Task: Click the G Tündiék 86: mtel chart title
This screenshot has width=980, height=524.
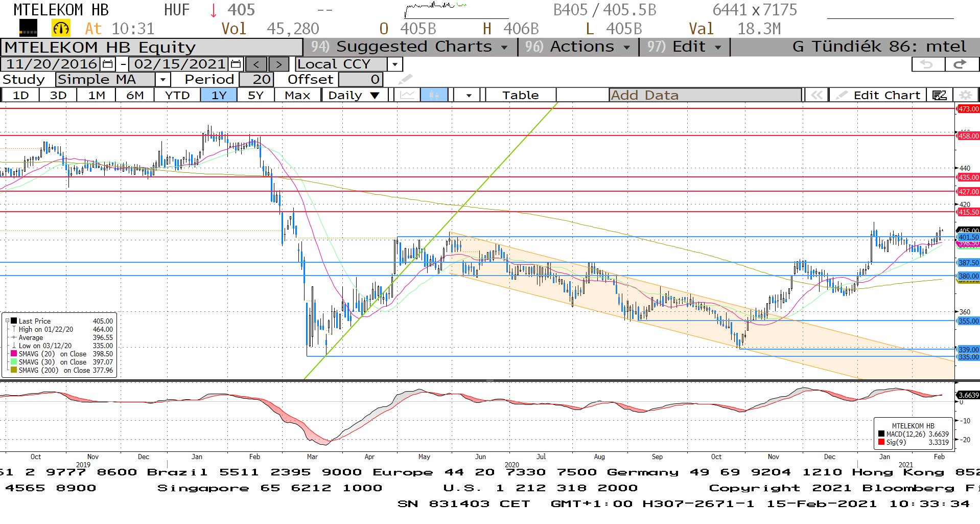Action: pyautogui.click(x=879, y=47)
